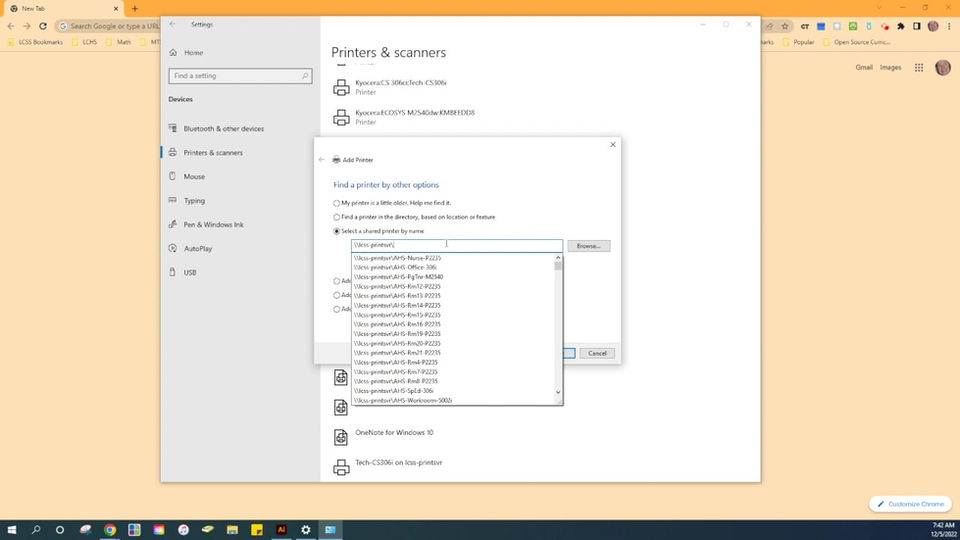Open Adobe Illustrator from the taskbar

[x=281, y=530]
